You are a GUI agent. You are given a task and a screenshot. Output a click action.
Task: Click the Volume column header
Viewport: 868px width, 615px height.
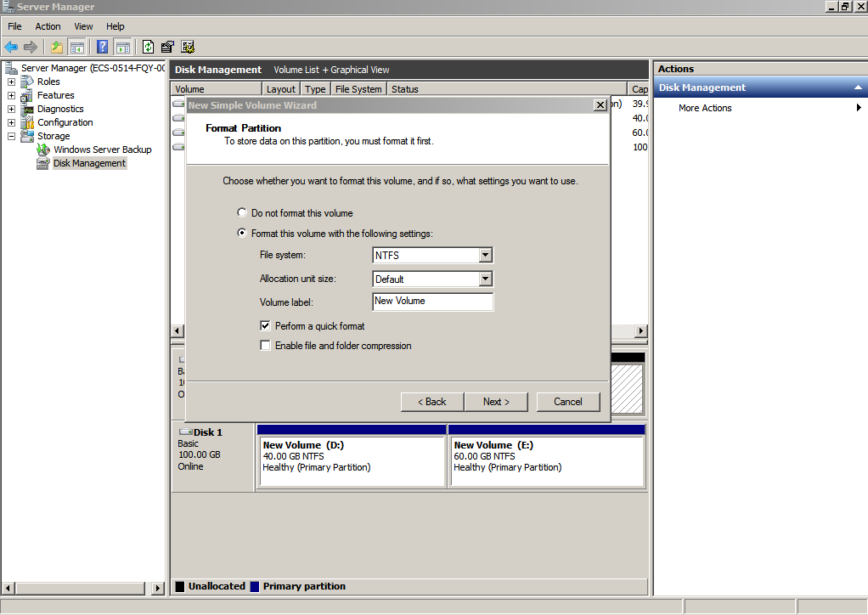click(x=216, y=89)
